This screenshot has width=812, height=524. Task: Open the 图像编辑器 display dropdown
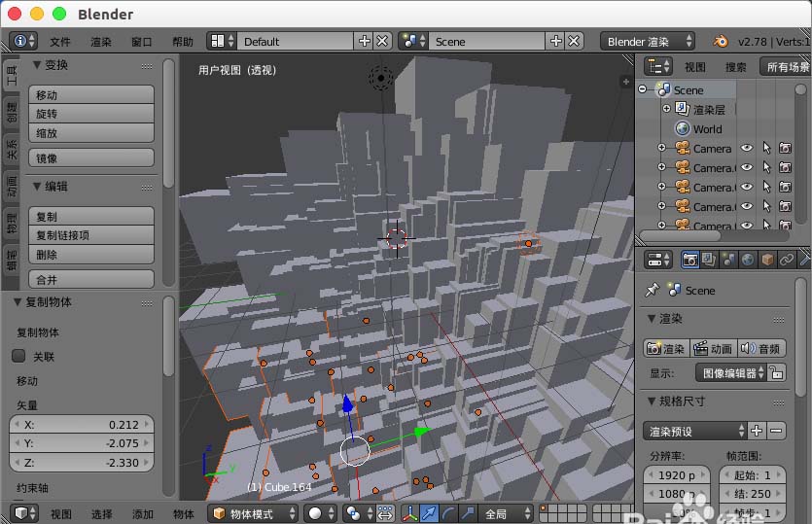click(x=731, y=372)
